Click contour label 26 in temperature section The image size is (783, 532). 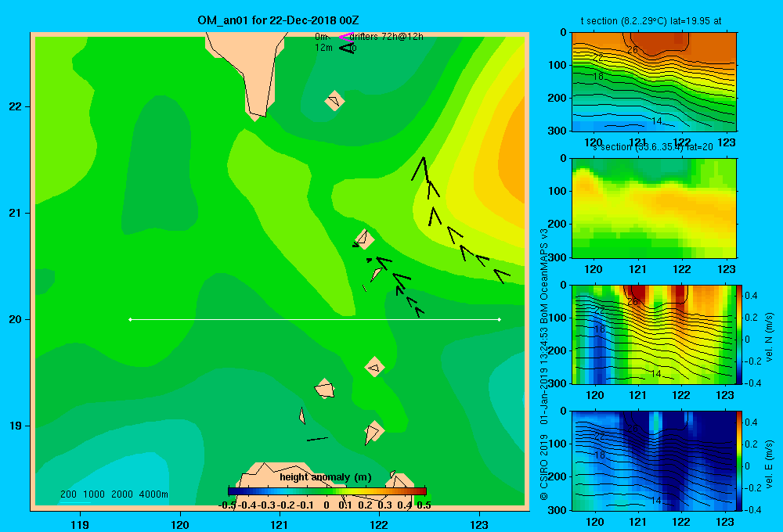(x=632, y=50)
